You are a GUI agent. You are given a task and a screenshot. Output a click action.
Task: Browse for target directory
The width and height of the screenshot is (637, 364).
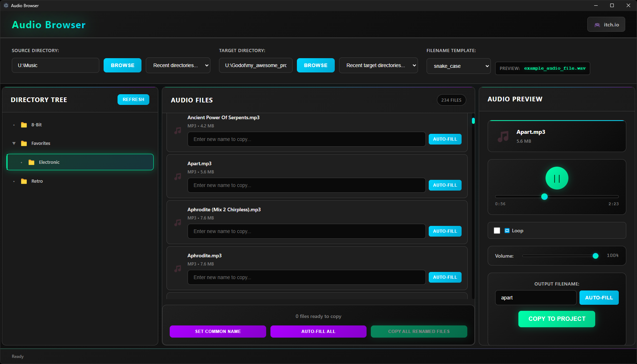[x=316, y=65]
